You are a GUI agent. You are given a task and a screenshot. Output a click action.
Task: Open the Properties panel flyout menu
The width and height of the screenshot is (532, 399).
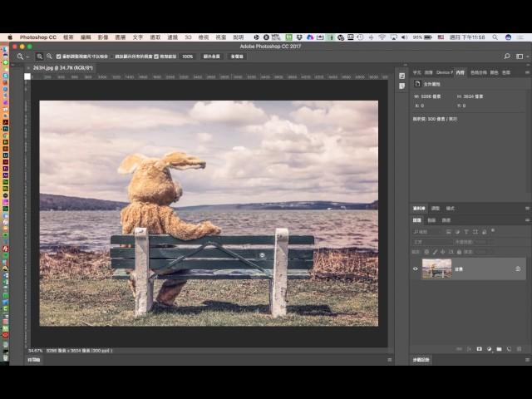pos(527,72)
